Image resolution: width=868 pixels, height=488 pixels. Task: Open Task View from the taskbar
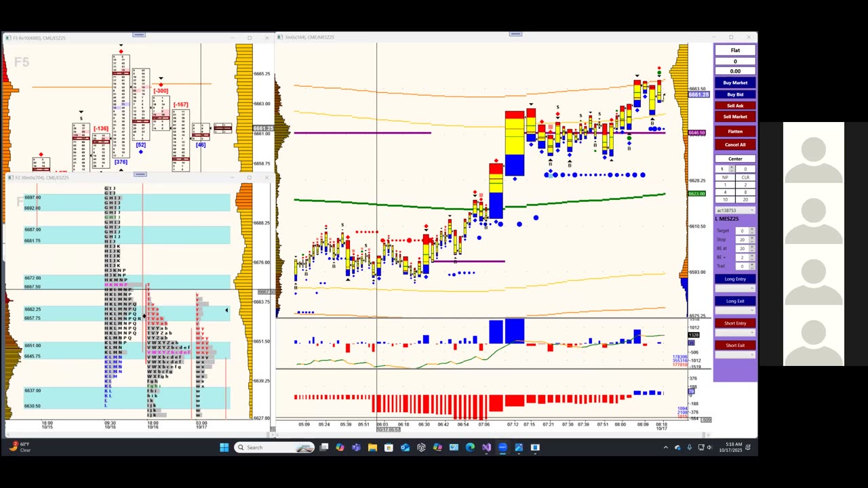[x=324, y=447]
